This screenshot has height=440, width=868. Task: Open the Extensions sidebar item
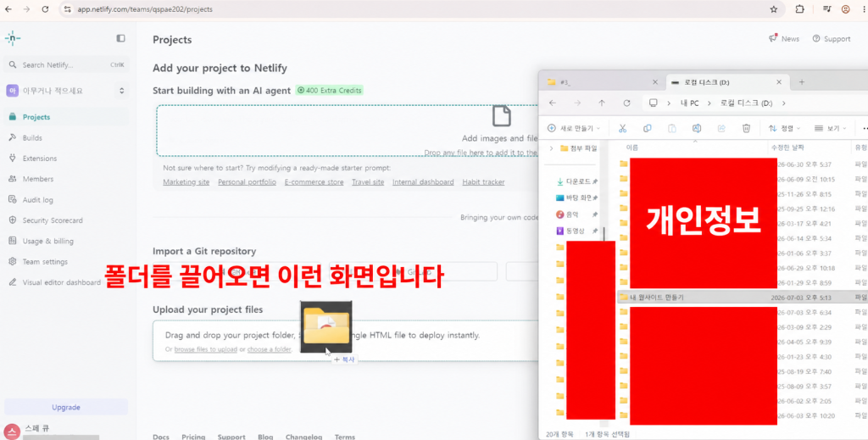(66, 159)
